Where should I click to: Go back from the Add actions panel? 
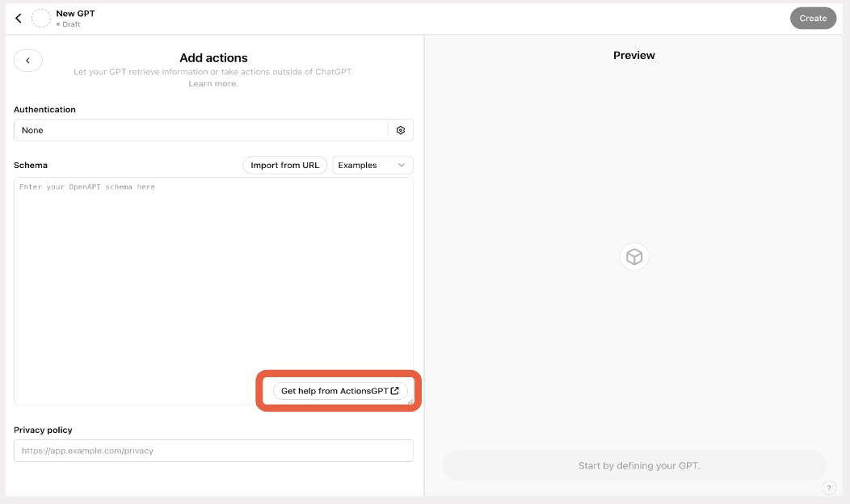click(28, 61)
